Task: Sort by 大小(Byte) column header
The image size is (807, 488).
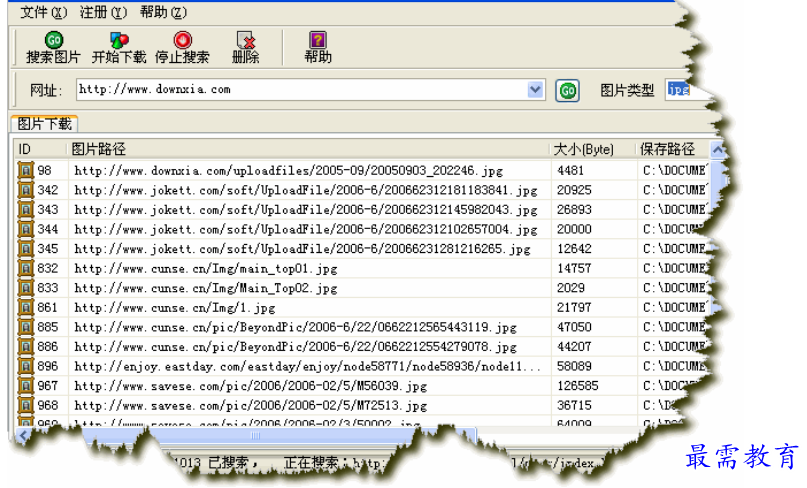Action: point(584,149)
